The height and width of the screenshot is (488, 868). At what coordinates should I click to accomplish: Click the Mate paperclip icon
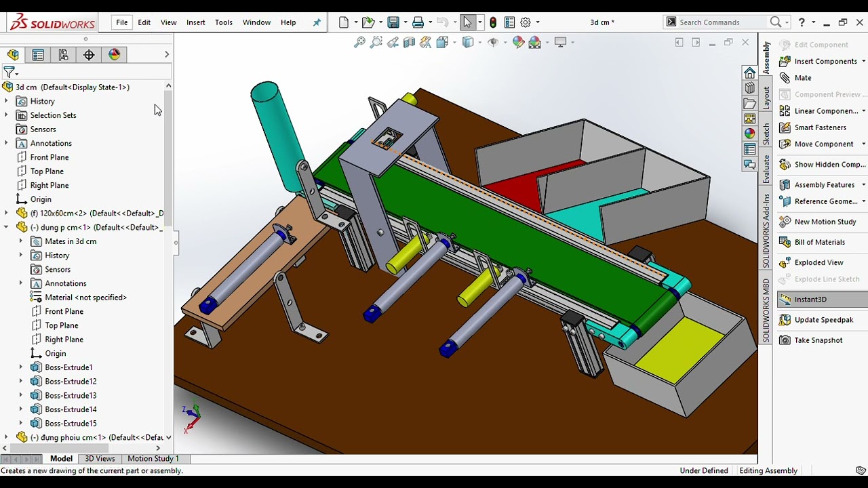[785, 78]
